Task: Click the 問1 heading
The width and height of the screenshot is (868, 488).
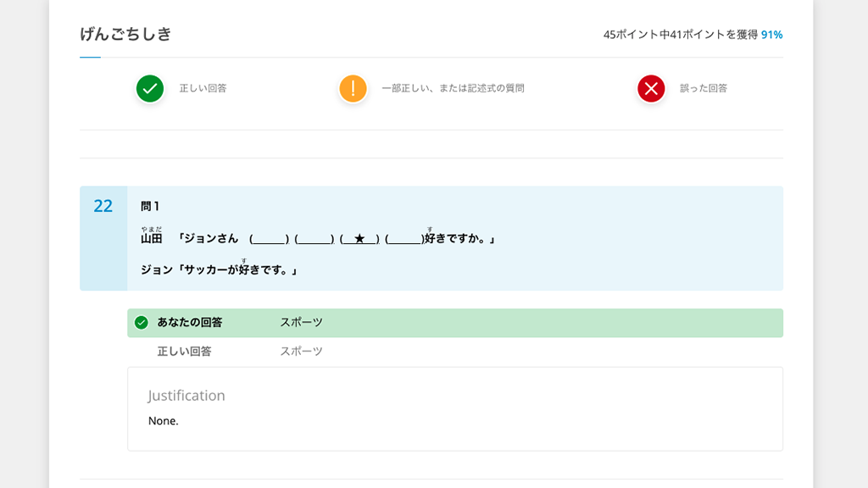Action: (150, 206)
